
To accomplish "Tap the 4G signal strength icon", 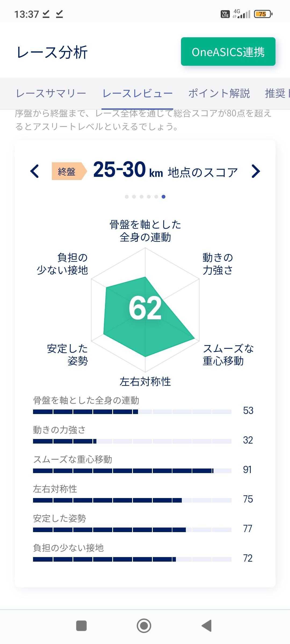I will pos(242,14).
